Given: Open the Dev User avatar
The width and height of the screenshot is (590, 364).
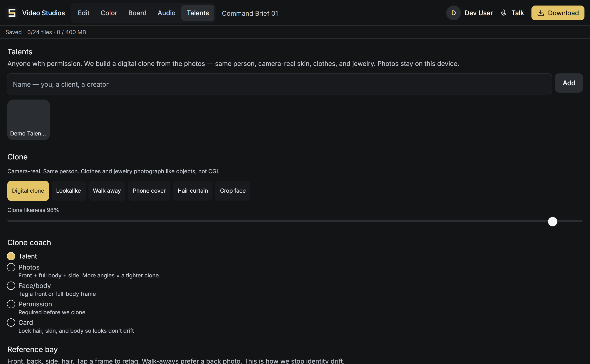Looking at the screenshot, I should [x=454, y=13].
